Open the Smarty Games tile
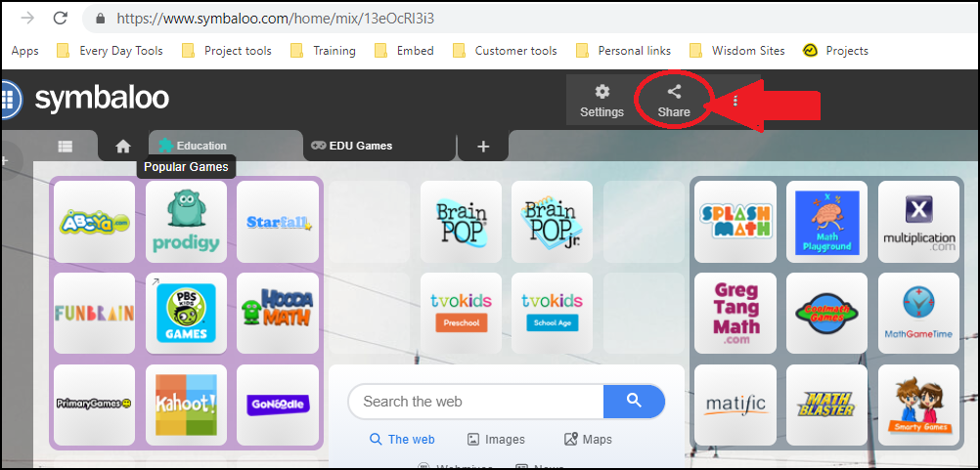 [918, 405]
